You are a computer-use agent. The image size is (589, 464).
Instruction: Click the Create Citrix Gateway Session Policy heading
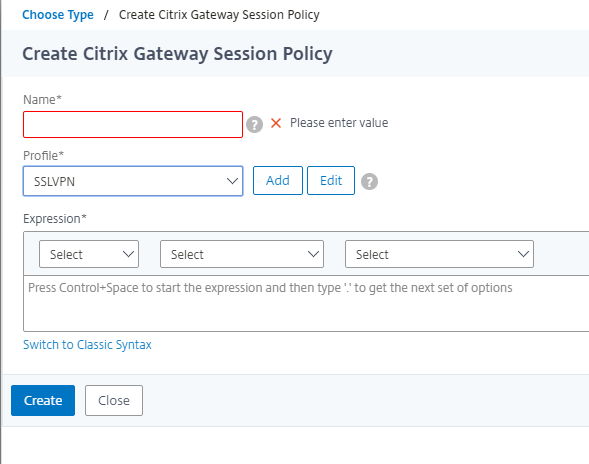pyautogui.click(x=177, y=54)
